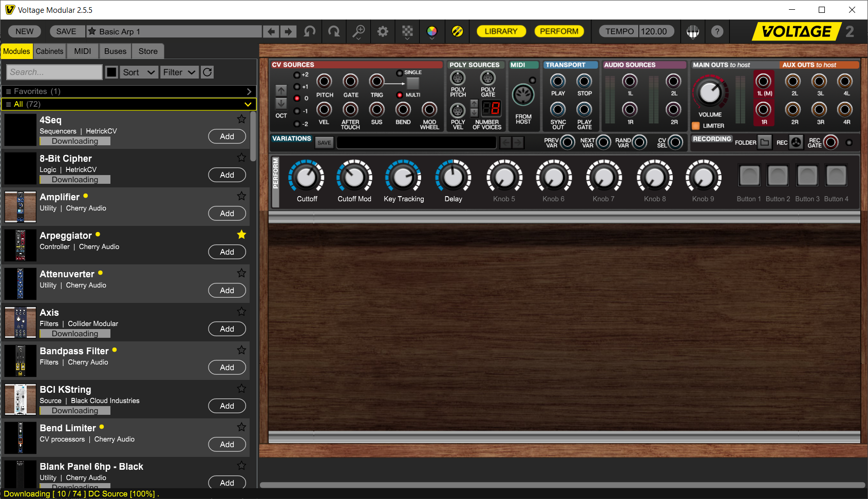868x499 pixels.
Task: Click the next preset right arrow
Action: 289,31
